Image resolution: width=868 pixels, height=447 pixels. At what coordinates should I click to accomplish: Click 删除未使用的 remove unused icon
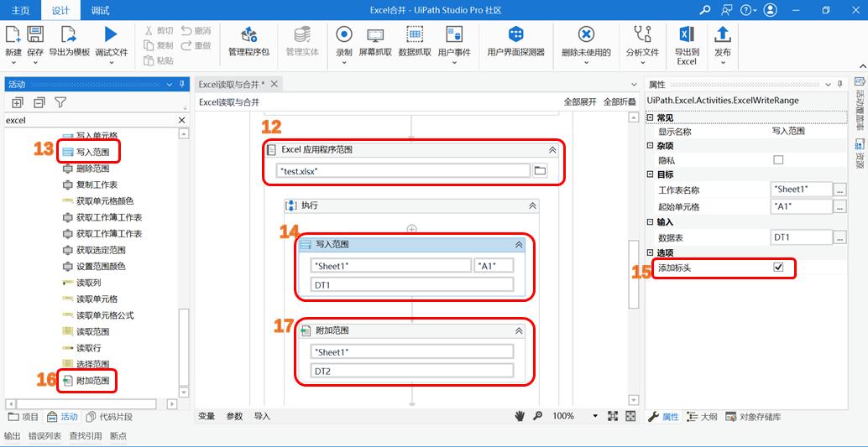(586, 34)
